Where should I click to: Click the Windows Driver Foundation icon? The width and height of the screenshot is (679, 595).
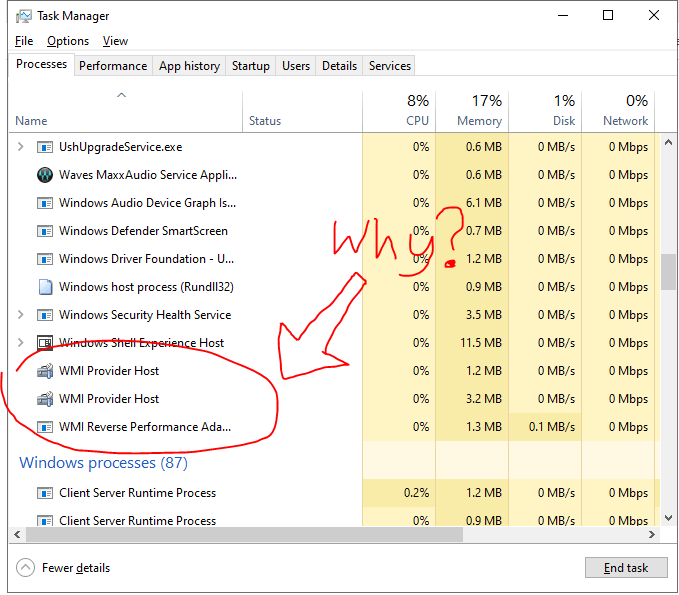click(45, 259)
